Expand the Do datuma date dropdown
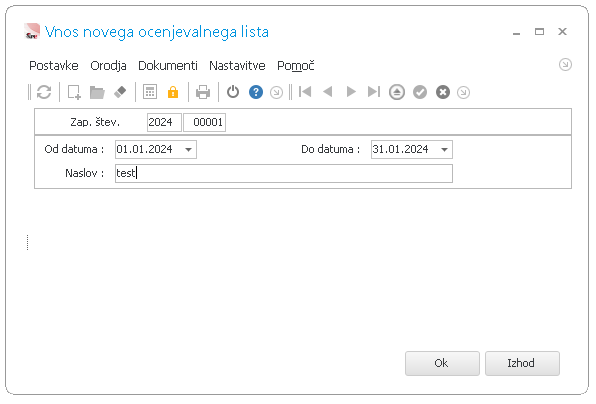 click(x=444, y=149)
